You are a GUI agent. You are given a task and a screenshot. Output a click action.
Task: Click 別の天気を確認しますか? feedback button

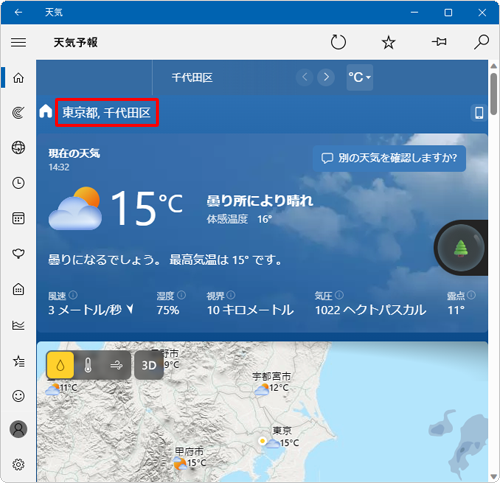coord(389,158)
